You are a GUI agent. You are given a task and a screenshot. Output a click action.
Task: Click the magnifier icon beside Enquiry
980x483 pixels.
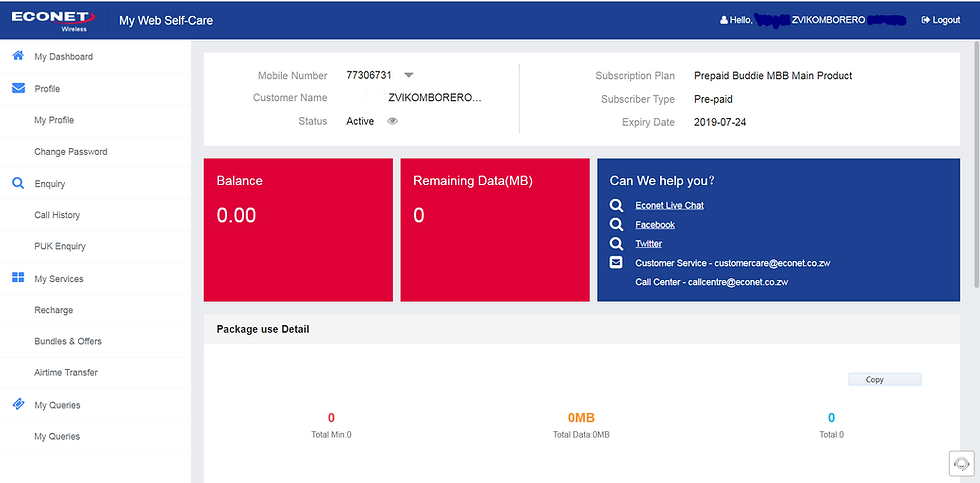pos(18,184)
